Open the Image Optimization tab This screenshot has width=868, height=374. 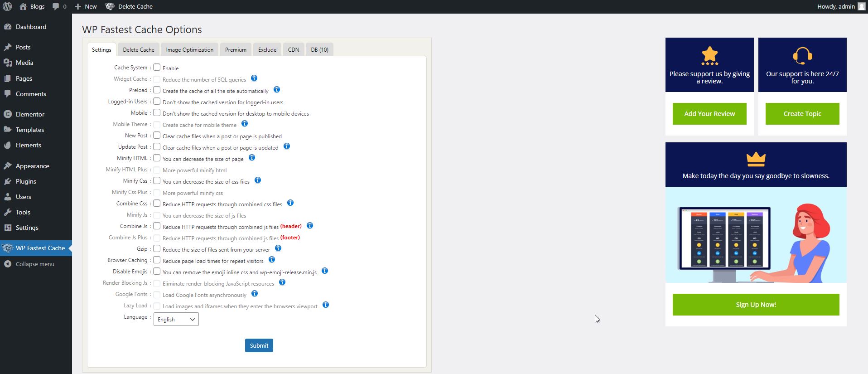point(190,50)
